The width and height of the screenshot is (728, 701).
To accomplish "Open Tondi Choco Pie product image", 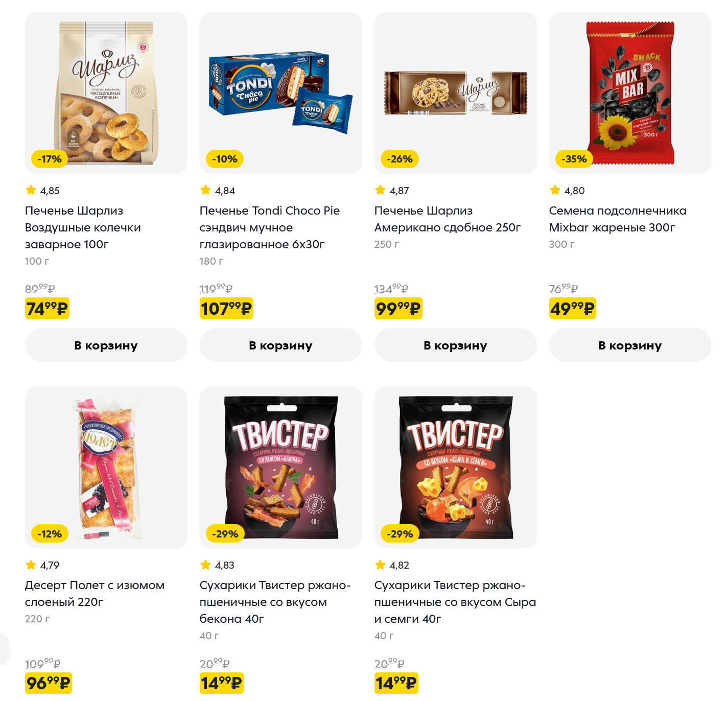I will pos(280,92).
